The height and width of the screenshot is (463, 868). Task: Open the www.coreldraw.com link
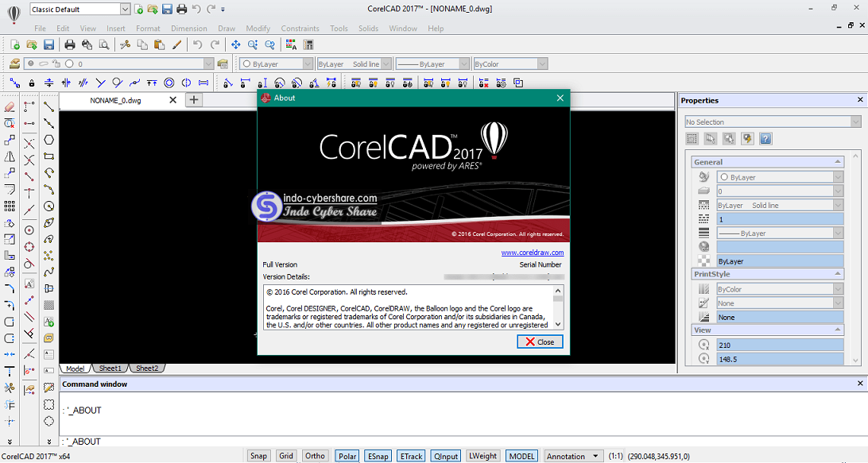coord(533,253)
